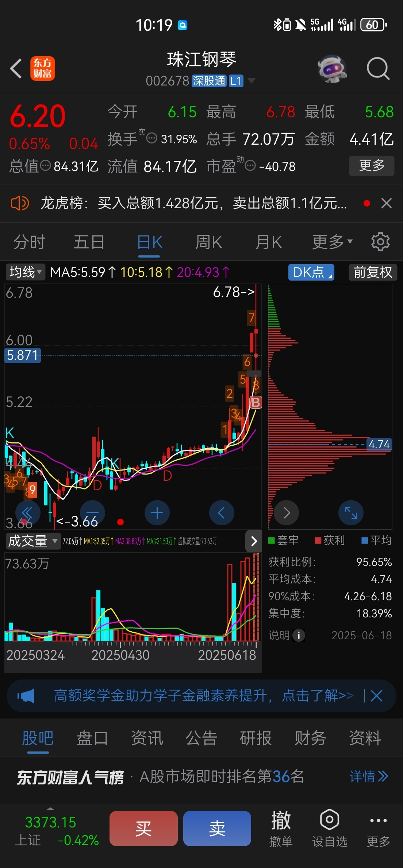Tap the 换手 info icon
403x868 pixels.
coord(151,138)
